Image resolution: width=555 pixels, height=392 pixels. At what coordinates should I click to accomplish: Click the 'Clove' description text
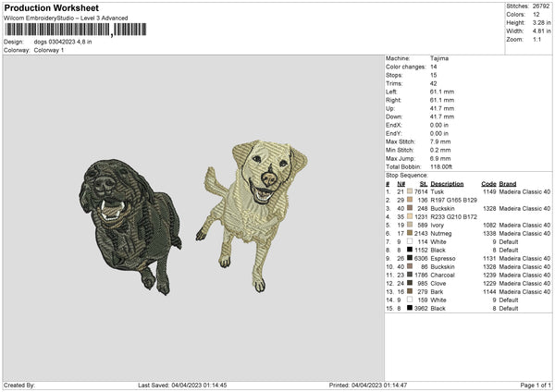(x=438, y=284)
